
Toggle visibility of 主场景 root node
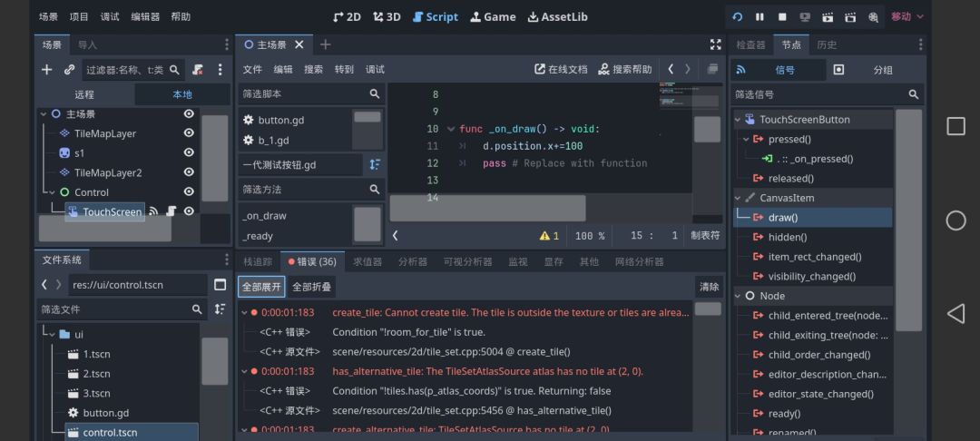189,113
